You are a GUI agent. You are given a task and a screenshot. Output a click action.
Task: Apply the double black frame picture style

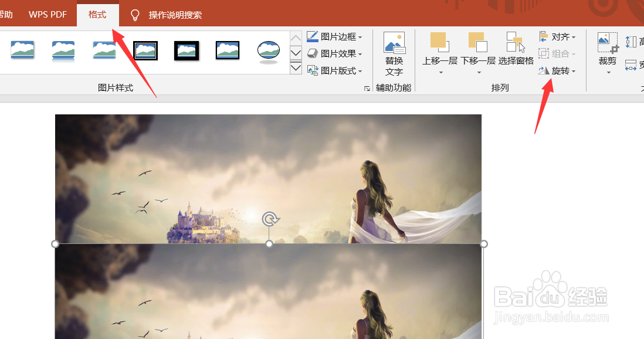pos(145,50)
